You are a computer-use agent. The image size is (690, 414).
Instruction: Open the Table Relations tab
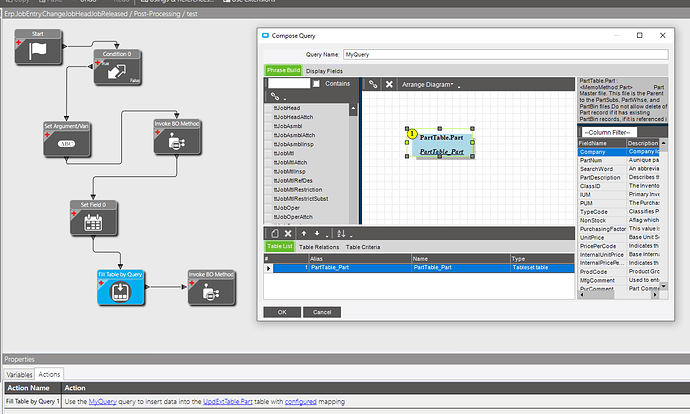click(x=319, y=246)
